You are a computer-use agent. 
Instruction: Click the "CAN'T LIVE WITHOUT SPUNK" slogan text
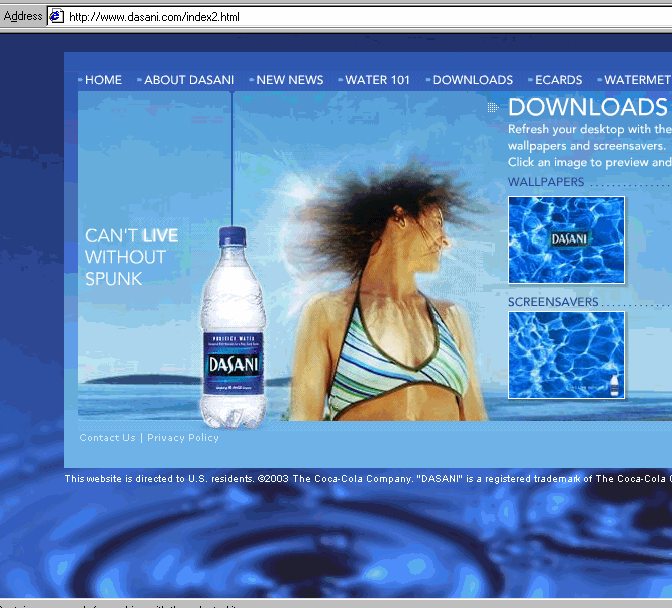pos(131,257)
